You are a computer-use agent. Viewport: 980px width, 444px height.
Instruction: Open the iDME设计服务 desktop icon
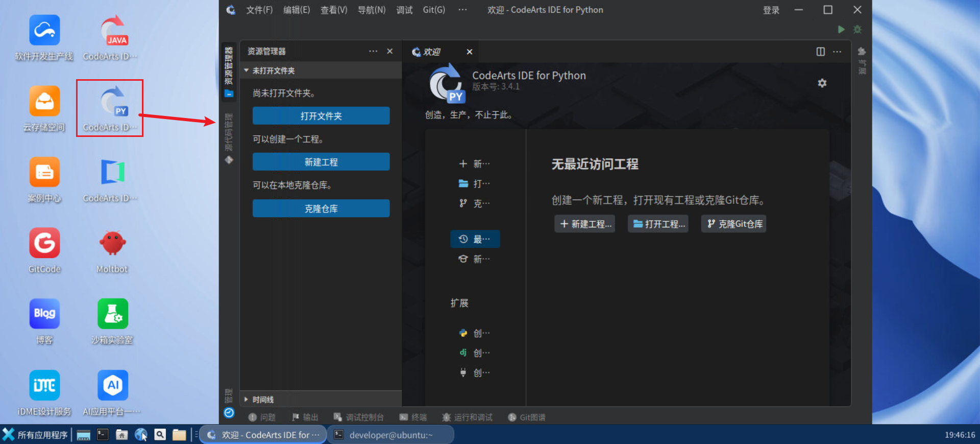[x=44, y=393]
